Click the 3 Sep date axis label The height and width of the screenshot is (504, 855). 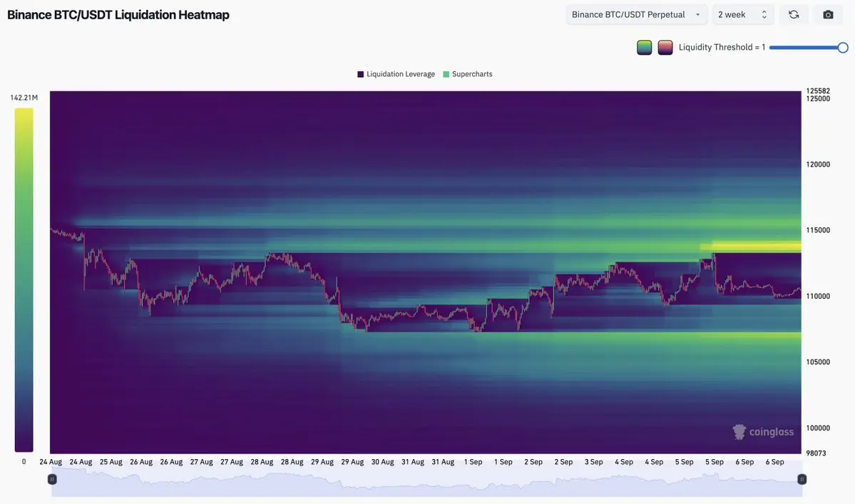593,462
